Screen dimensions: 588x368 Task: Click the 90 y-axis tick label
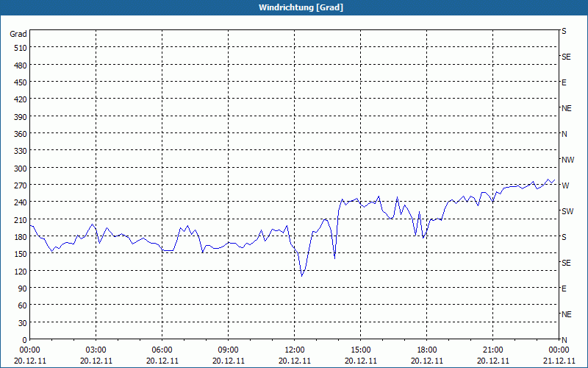coord(23,289)
